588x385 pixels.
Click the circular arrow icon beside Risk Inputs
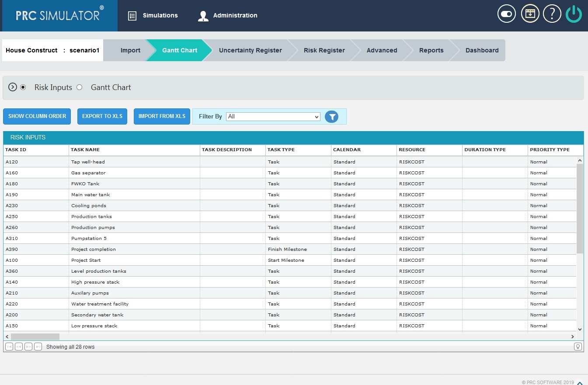pos(13,87)
